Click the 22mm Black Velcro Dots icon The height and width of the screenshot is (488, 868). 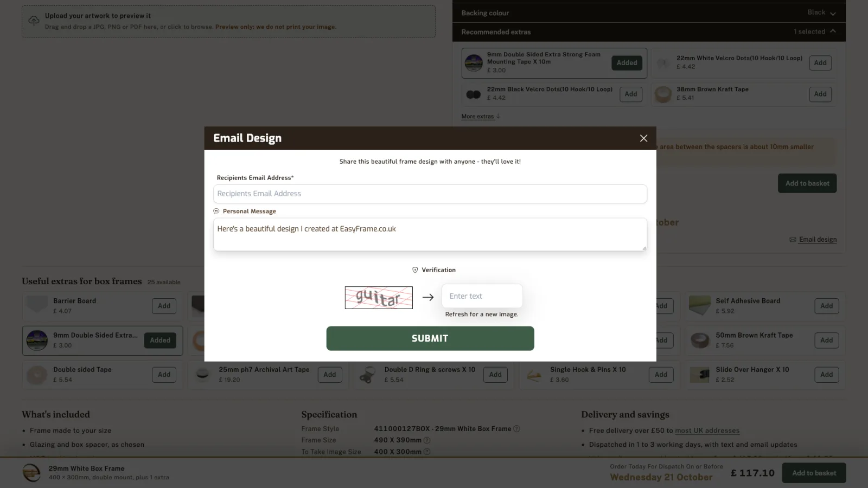(474, 94)
